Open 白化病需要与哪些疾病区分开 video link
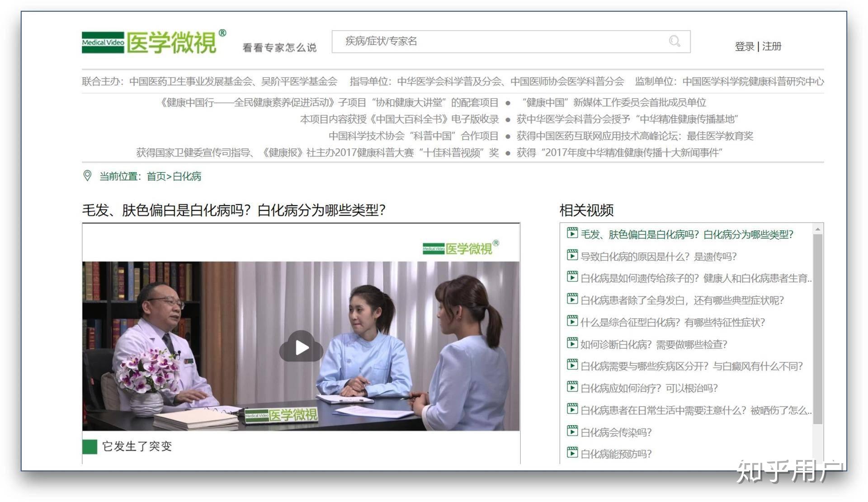868x502 pixels. click(x=691, y=366)
